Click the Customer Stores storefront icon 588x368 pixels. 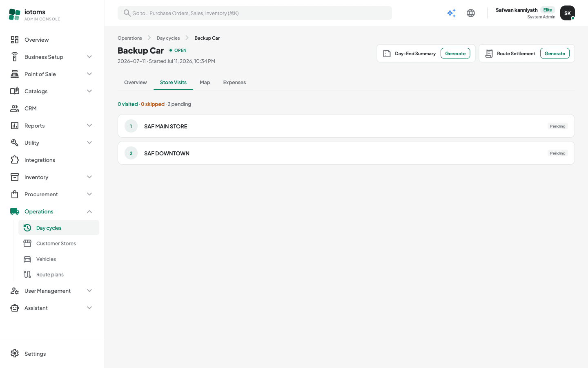click(27, 244)
